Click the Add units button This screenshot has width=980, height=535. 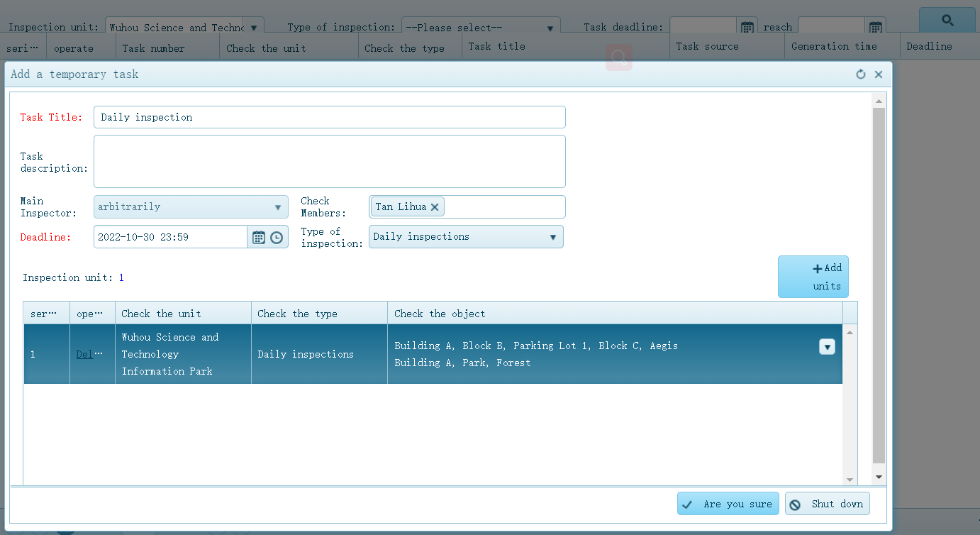(813, 277)
